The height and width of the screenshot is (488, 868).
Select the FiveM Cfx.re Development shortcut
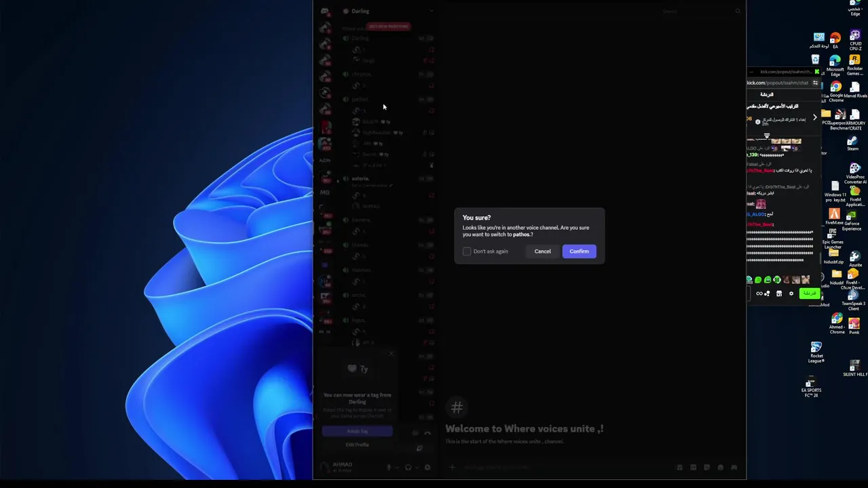coord(854,280)
